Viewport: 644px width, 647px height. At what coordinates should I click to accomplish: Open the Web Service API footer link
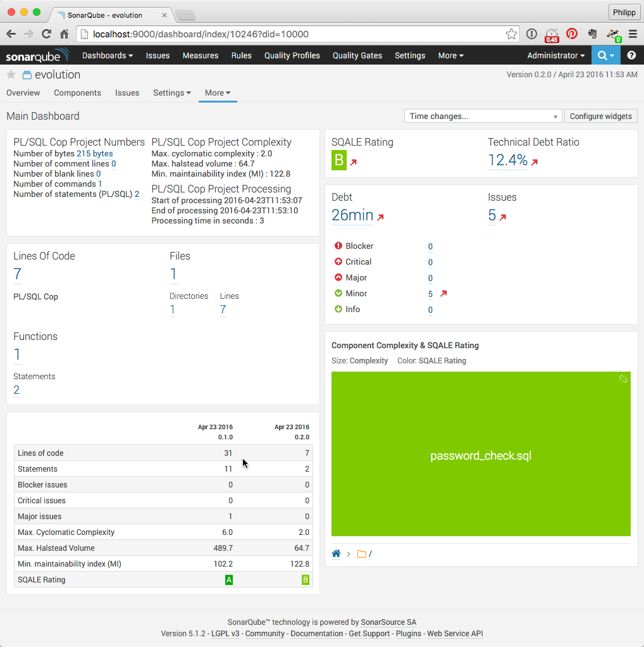455,634
